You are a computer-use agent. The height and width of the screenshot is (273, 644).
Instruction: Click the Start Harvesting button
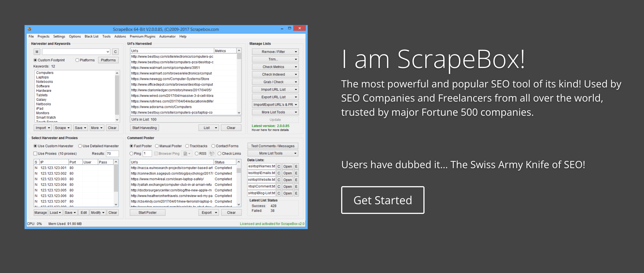point(144,128)
